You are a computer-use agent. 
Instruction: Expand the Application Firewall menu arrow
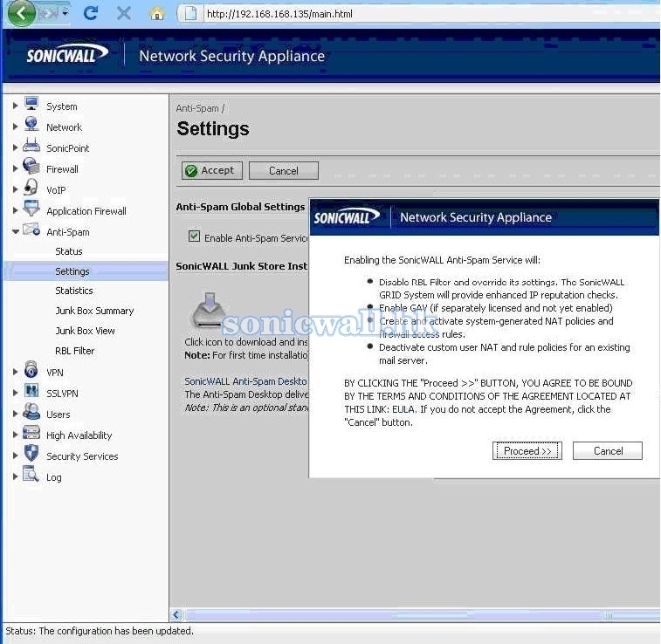coord(15,210)
